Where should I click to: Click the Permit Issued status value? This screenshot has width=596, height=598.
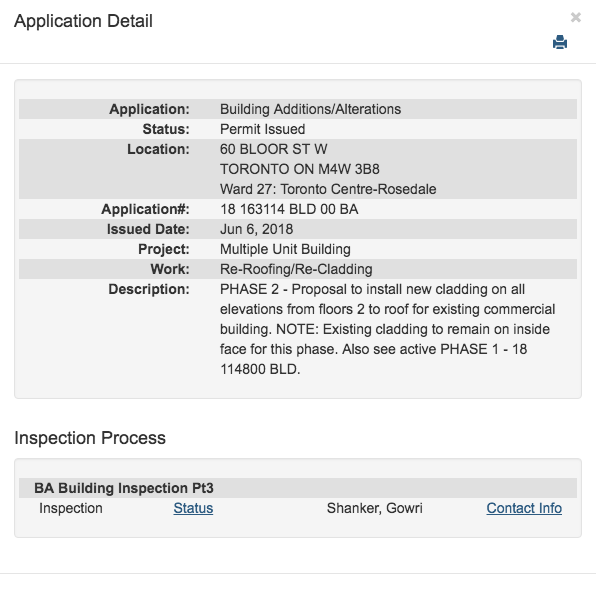[x=262, y=129]
